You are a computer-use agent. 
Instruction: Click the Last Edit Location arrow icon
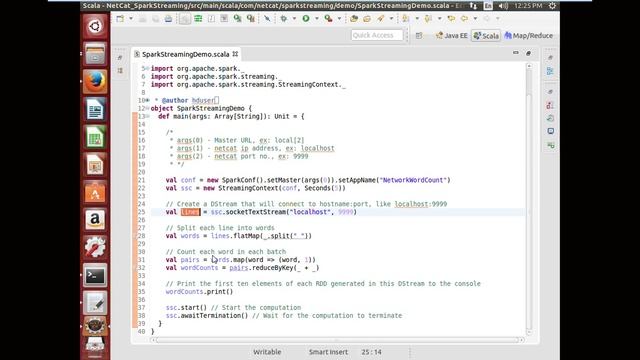click(x=451, y=18)
